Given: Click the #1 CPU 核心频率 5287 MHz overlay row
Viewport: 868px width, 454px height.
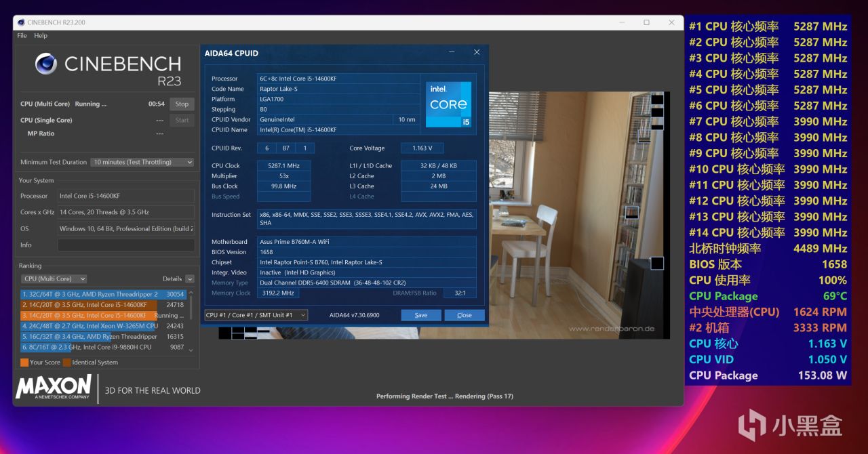Looking at the screenshot, I should pyautogui.click(x=768, y=26).
